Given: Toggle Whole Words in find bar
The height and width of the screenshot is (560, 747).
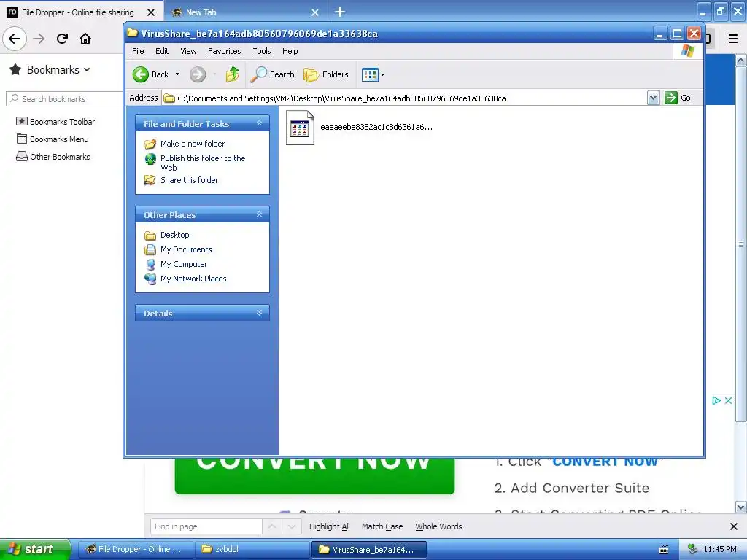Looking at the screenshot, I should 438,526.
